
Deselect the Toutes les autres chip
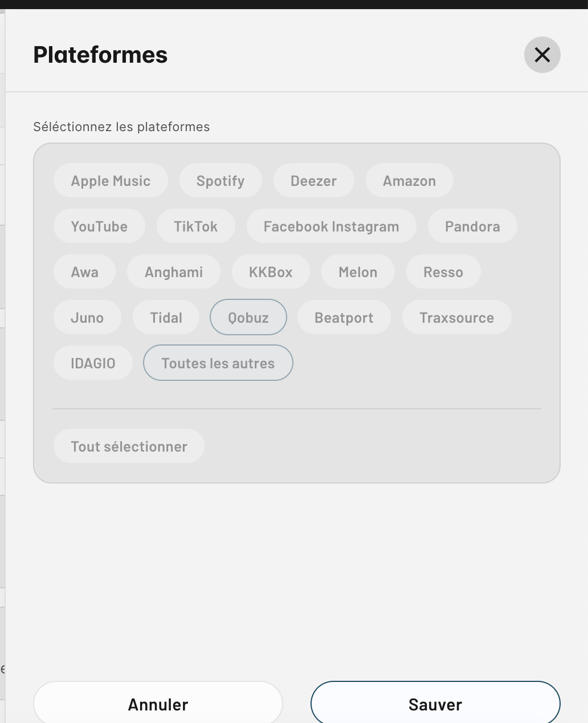click(x=218, y=363)
